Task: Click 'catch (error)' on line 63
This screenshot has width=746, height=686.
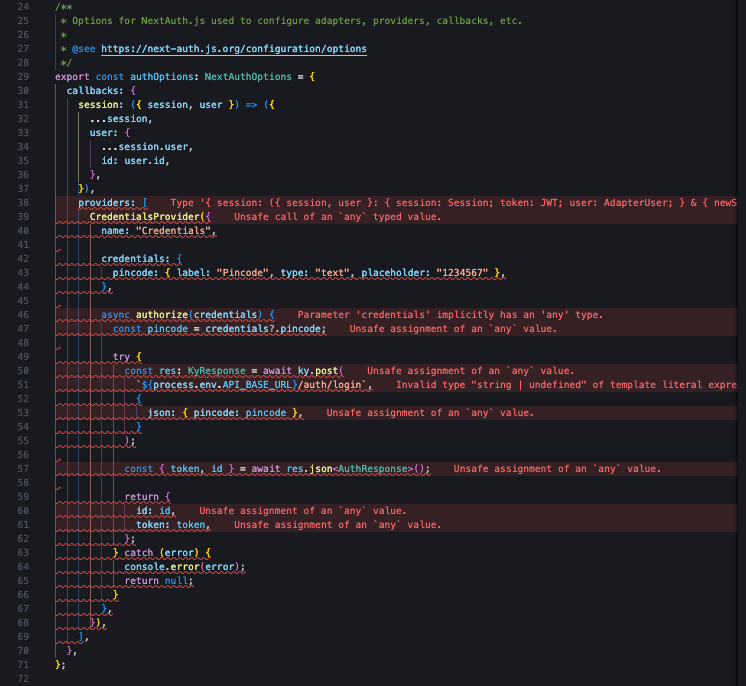Action: point(162,553)
